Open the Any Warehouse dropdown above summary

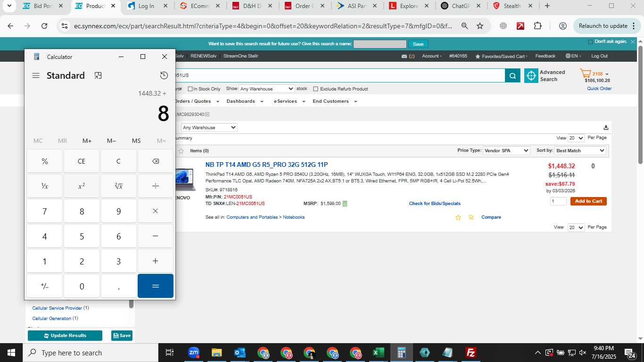coord(209,127)
